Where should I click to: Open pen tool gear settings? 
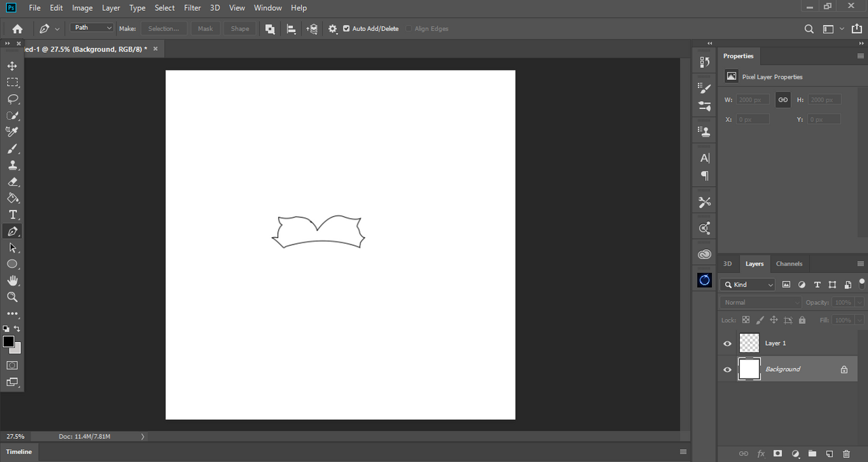pyautogui.click(x=332, y=28)
